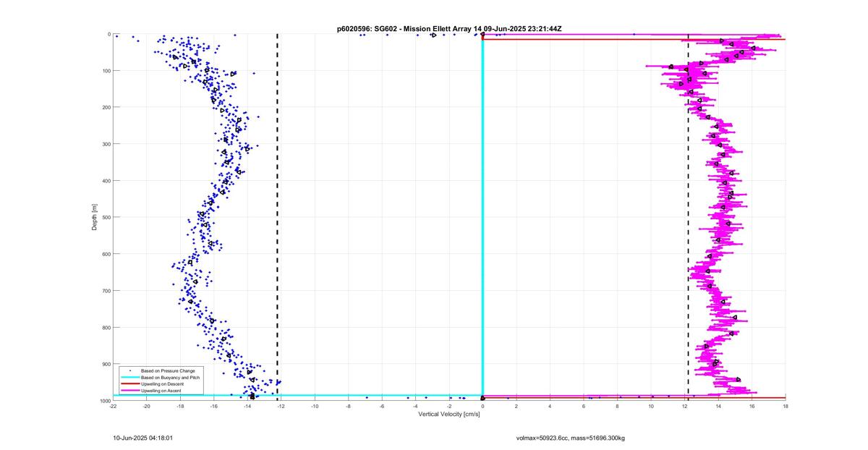The width and height of the screenshot is (868, 450).
Task: Select the 'Vertical Velocity [cm/s]' x-axis label
Action: 449,414
